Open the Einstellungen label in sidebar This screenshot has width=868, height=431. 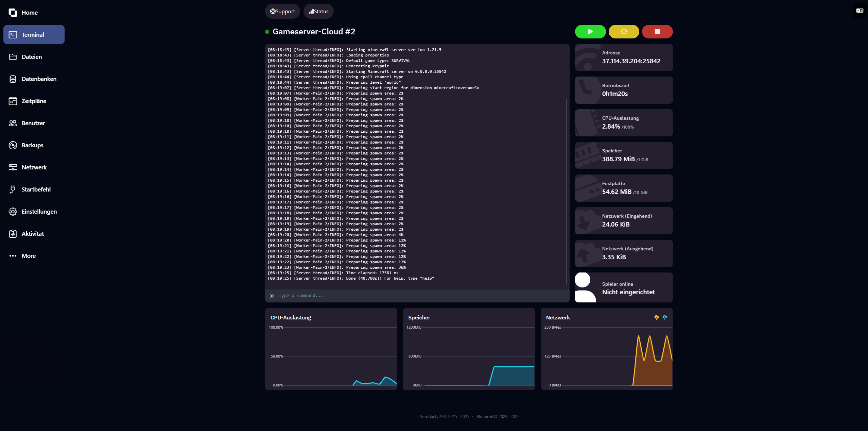tap(39, 212)
